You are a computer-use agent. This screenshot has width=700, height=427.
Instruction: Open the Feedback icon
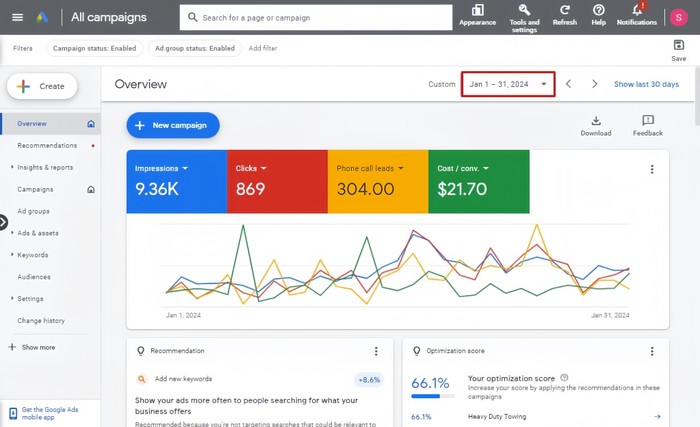pos(647,121)
